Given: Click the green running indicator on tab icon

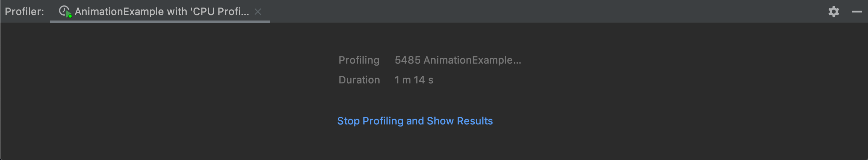Looking at the screenshot, I should [70, 16].
